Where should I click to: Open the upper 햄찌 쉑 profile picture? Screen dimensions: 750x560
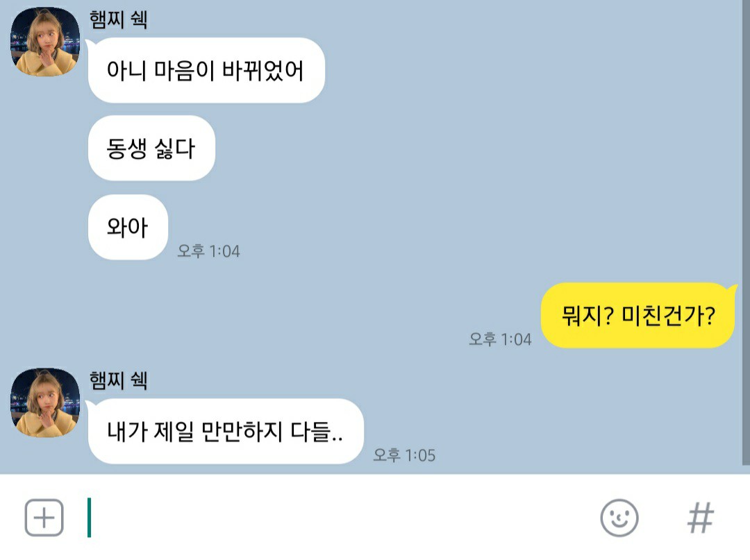click(x=45, y=42)
